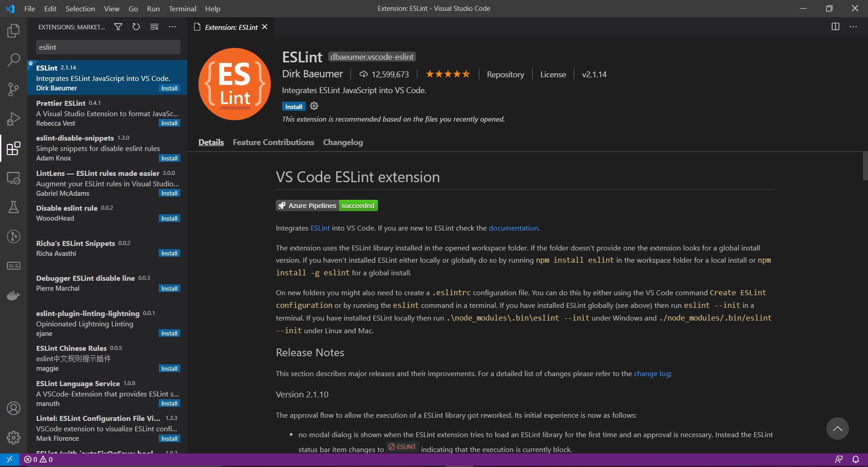Open the Terminal menu
This screenshot has height=467, width=868.
point(182,9)
